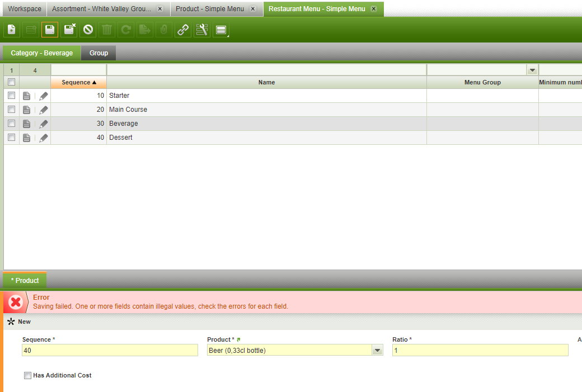Select the Starter name cell
Screen dimensions: 582x392
(x=266, y=96)
